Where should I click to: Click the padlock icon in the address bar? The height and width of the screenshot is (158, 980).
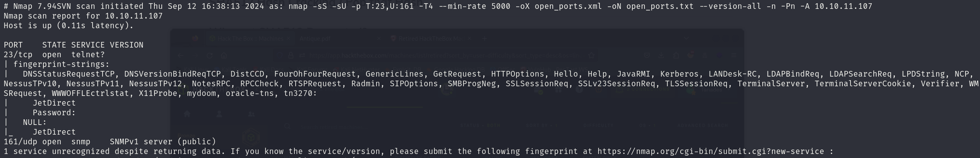(291, 55)
